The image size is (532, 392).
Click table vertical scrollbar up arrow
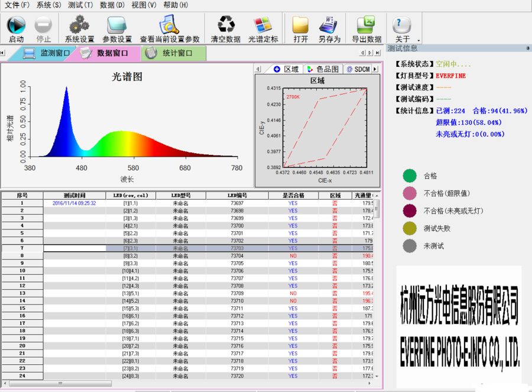point(377,196)
